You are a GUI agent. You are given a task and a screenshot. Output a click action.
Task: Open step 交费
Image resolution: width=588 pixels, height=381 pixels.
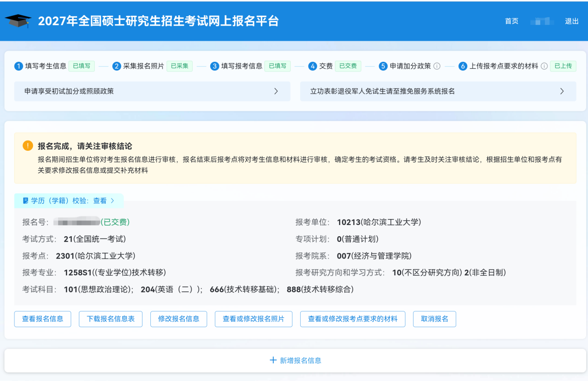(326, 66)
